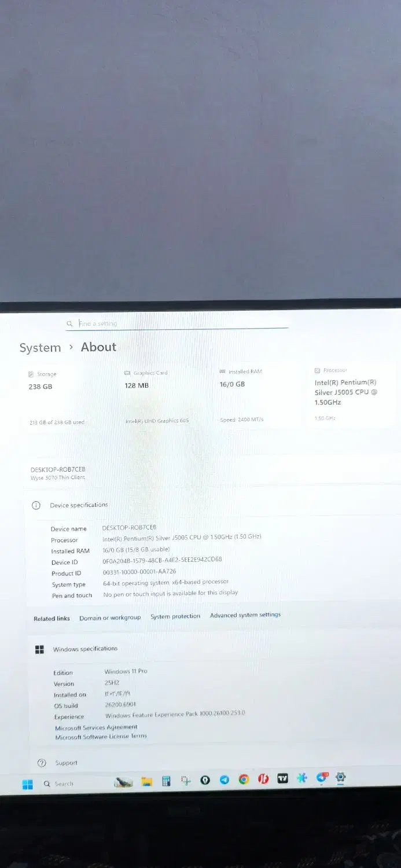This screenshot has width=401, height=868.
Task: Open the Telegram taskbar app
Action: tap(225, 780)
